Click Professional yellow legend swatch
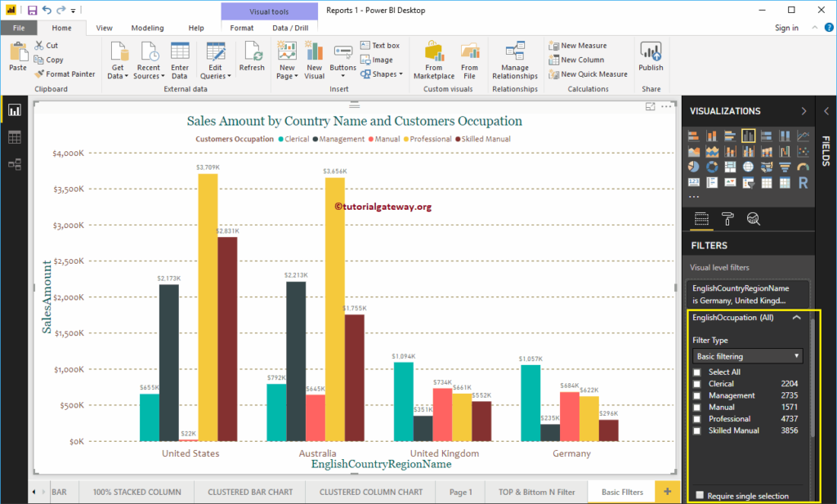 [x=406, y=139]
